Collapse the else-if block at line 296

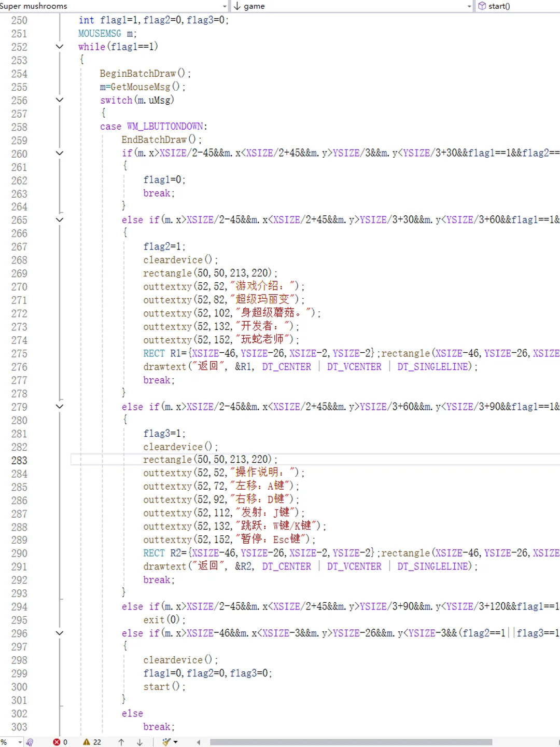coord(60,633)
